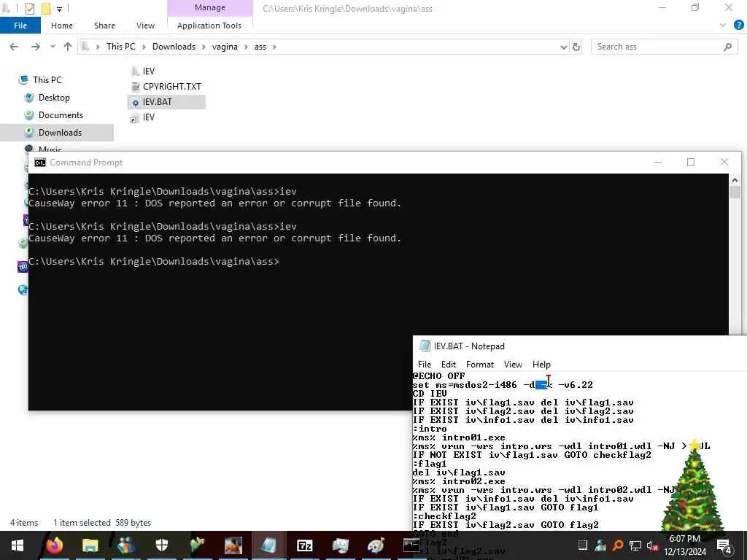747x560 pixels.
Task: Go forward in File Explorer
Action: [35, 47]
